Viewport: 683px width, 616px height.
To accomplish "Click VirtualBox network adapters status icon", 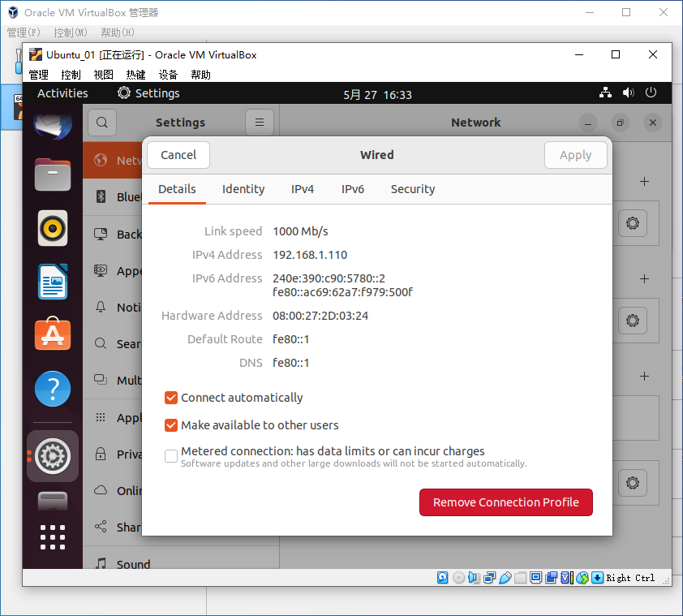I will 490,578.
